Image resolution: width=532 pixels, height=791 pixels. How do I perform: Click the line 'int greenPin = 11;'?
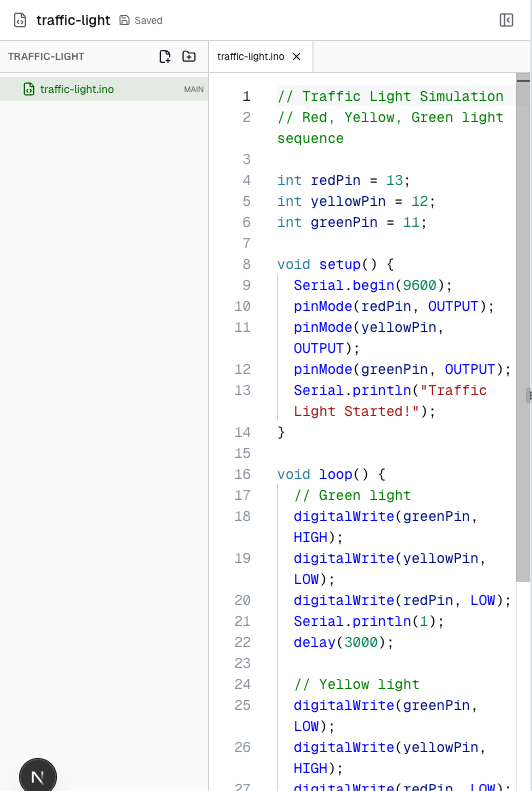coord(352,222)
